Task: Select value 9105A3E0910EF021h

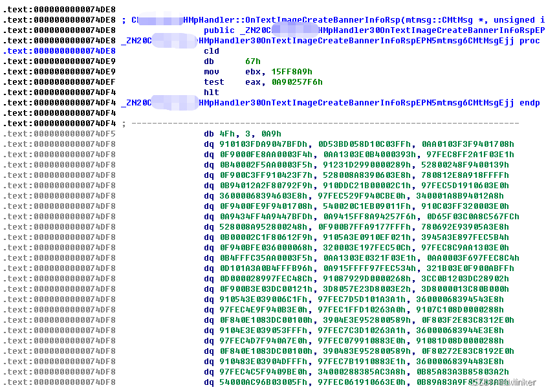Action: click(367, 237)
